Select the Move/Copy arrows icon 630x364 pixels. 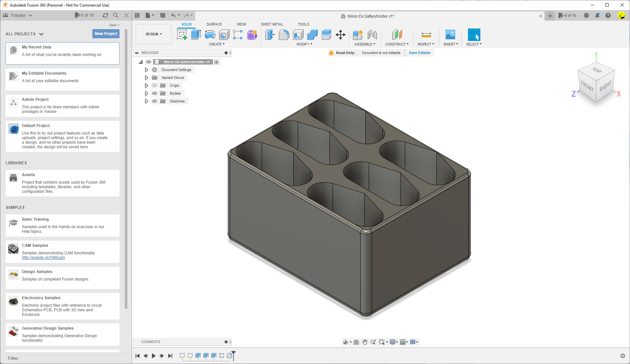(x=341, y=35)
